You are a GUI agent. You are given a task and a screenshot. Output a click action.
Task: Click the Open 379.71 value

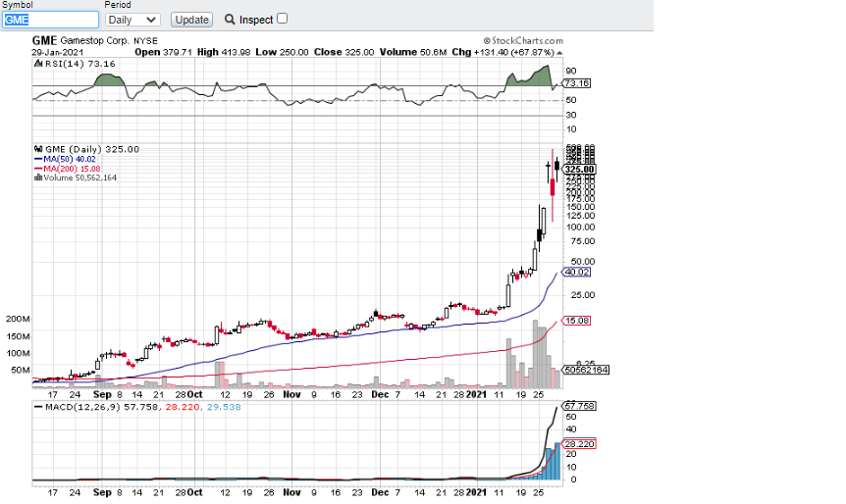point(163,52)
